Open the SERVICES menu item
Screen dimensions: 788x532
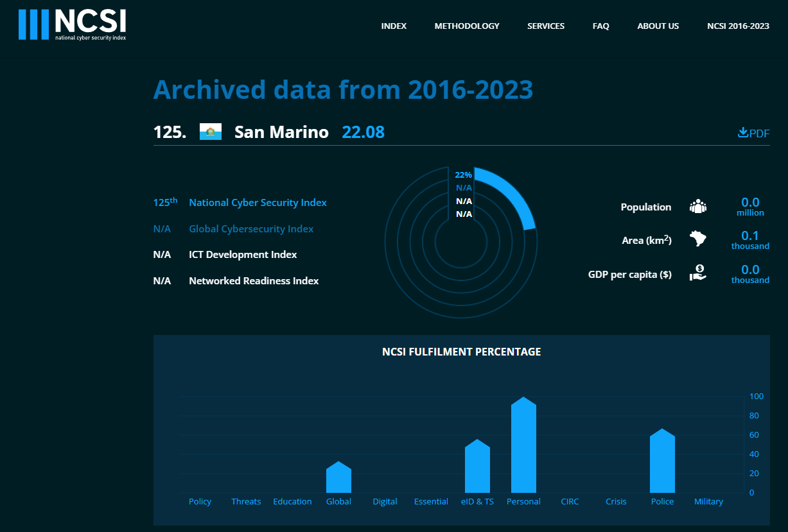(546, 26)
